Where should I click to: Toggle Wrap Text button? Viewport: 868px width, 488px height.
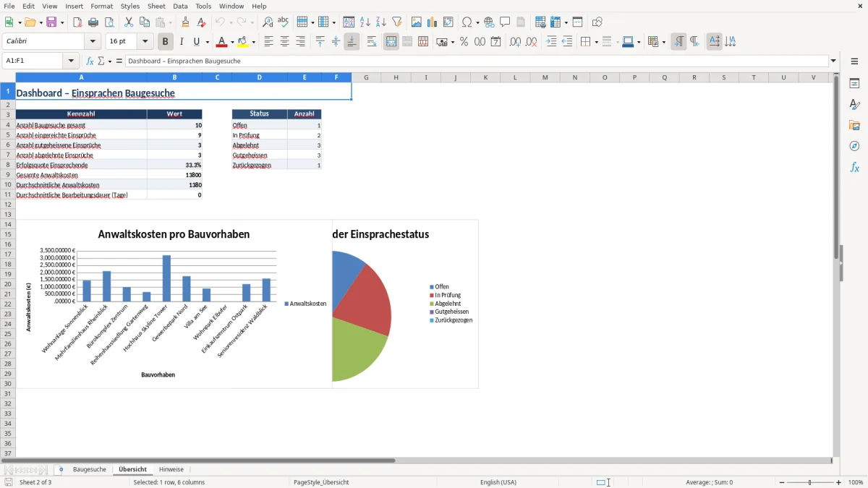coord(371,42)
